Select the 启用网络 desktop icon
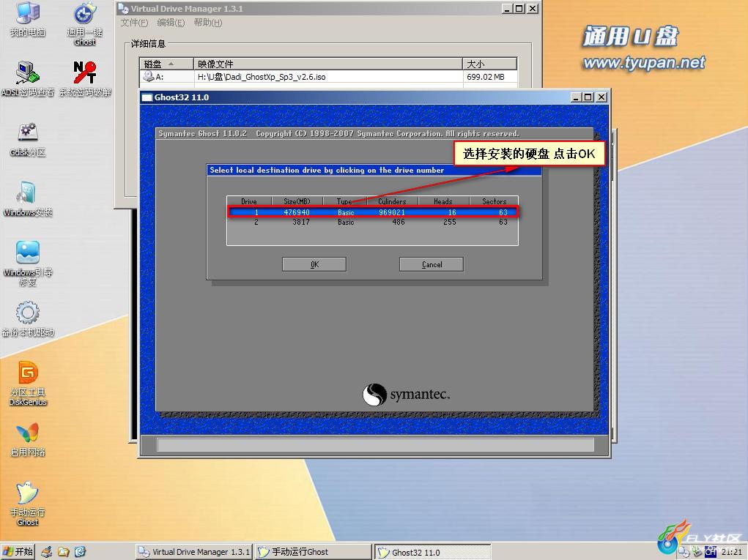 (28, 439)
